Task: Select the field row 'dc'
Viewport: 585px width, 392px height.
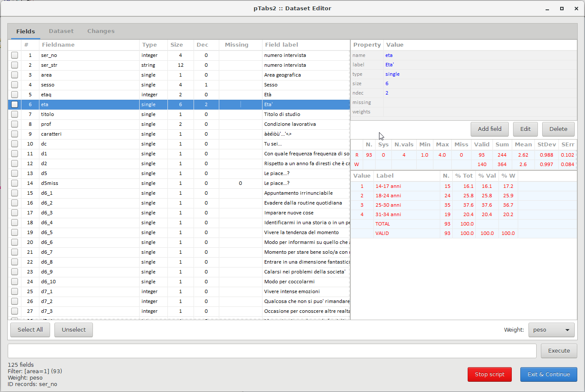Action: pyautogui.click(x=179, y=144)
